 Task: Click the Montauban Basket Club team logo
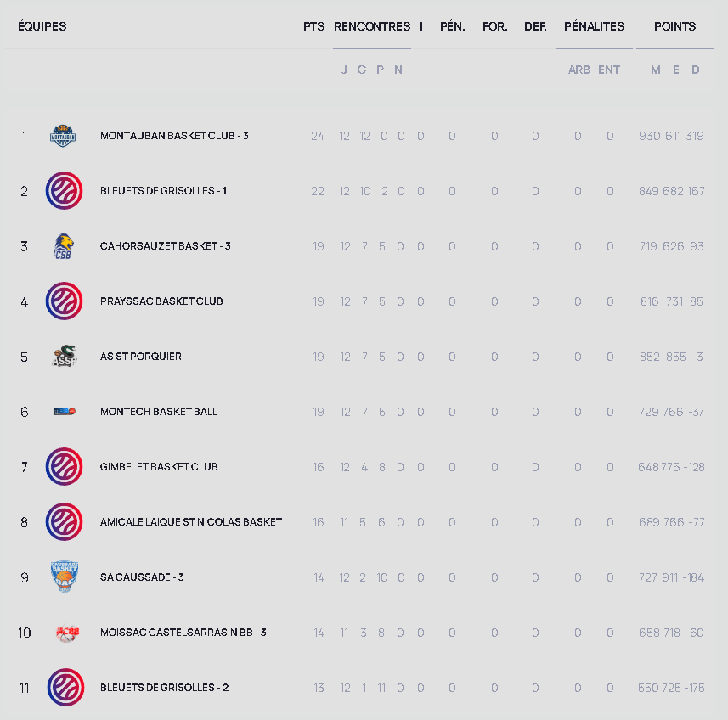(64, 136)
